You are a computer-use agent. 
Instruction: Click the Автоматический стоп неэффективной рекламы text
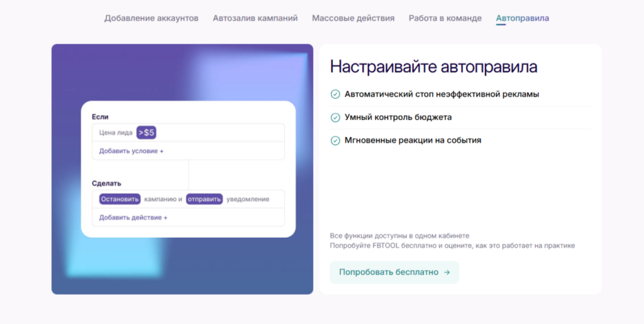pyautogui.click(x=441, y=94)
